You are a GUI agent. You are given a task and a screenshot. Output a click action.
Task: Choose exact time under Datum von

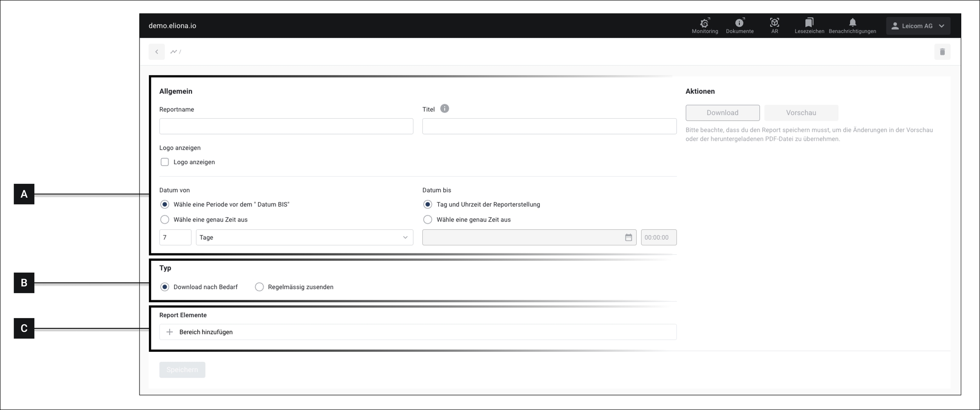tap(165, 219)
